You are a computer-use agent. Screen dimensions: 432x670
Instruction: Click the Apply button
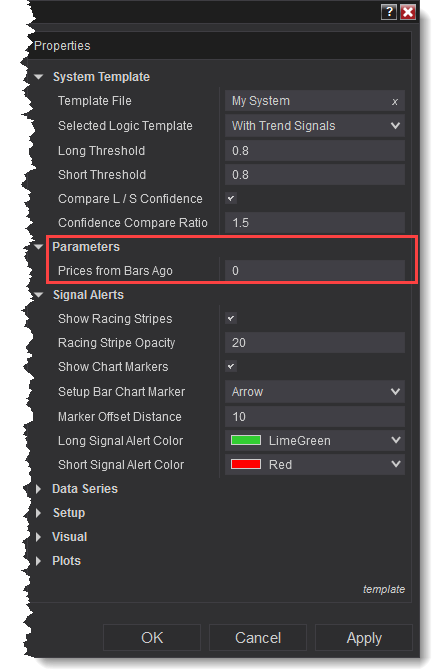[364, 638]
